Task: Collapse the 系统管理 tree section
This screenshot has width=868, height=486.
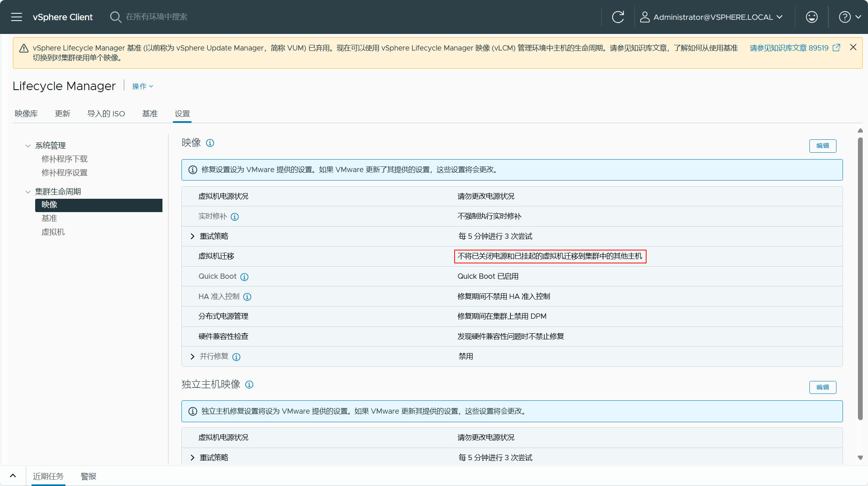Action: pyautogui.click(x=28, y=146)
